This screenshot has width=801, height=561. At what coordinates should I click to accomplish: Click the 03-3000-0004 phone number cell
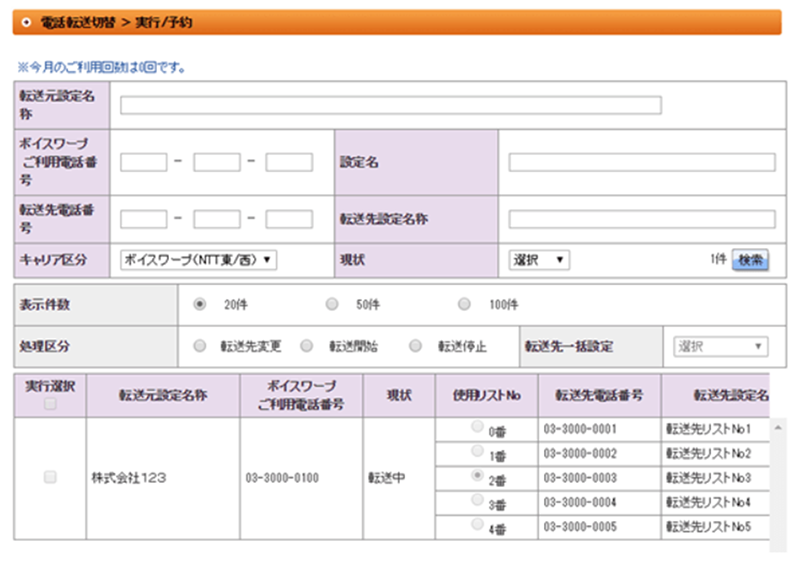coord(599,503)
